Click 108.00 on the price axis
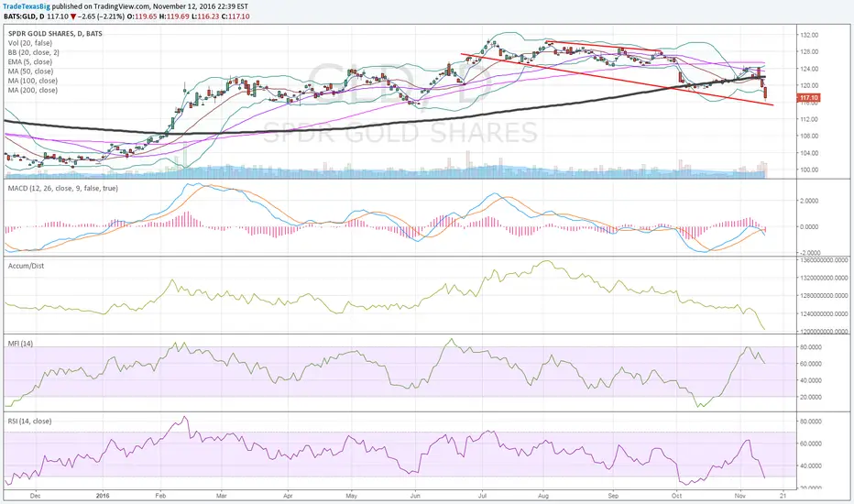This screenshot has height=504, width=854. (810, 137)
